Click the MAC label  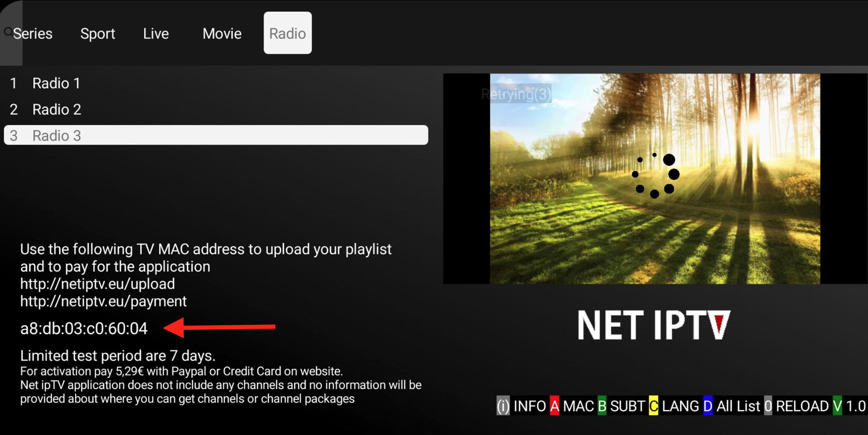pyautogui.click(x=578, y=406)
